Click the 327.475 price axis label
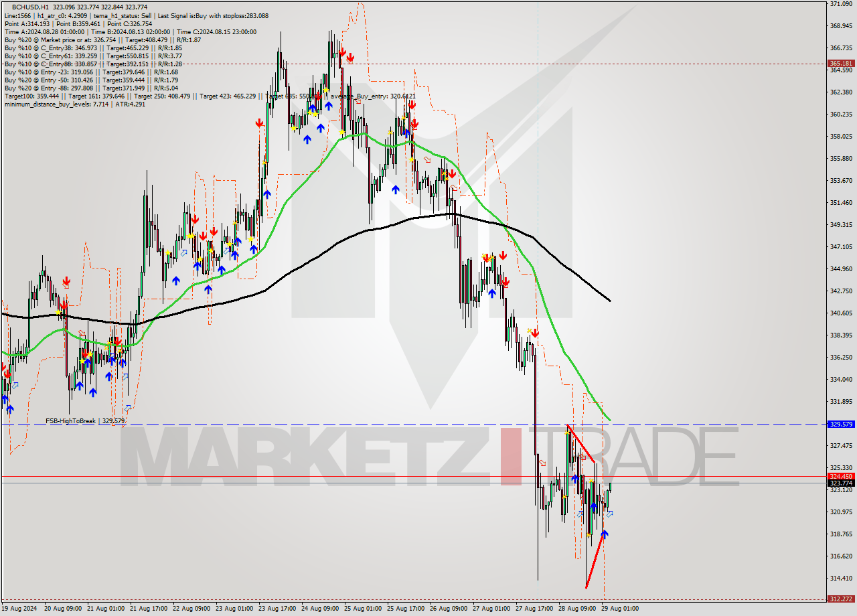The height and width of the screenshot is (616, 857). [x=840, y=446]
